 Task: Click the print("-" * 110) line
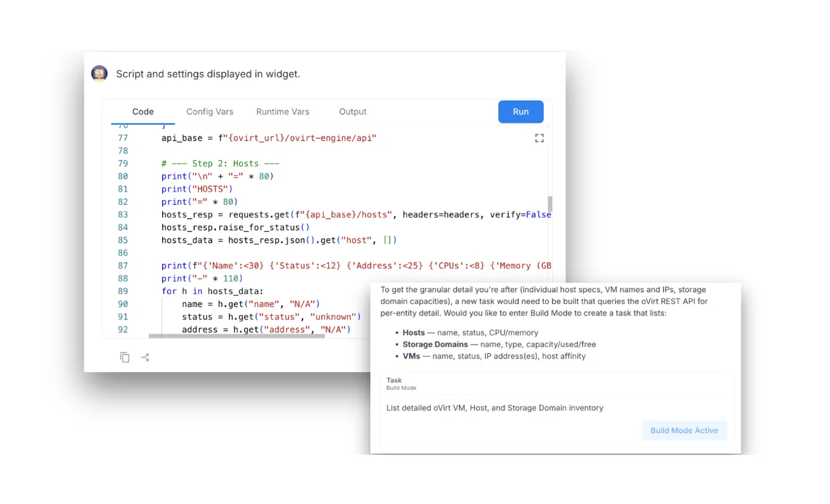point(202,278)
